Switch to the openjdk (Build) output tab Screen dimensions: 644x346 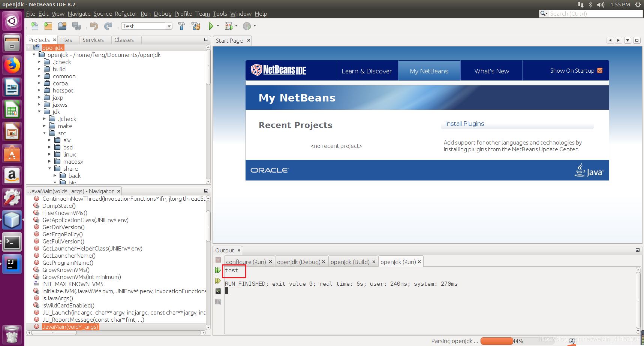(x=350, y=262)
